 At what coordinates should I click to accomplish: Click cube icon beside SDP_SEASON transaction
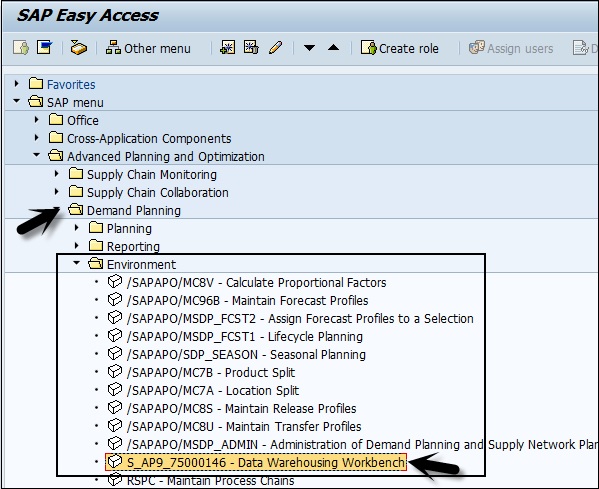pos(115,353)
